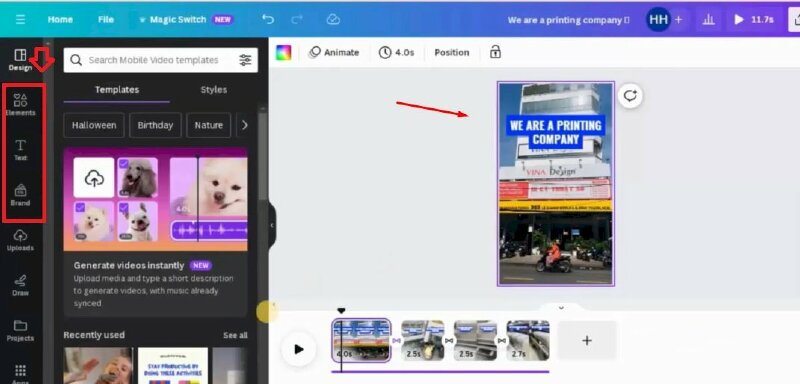Click See all recently used
800x384 pixels.
(x=235, y=336)
